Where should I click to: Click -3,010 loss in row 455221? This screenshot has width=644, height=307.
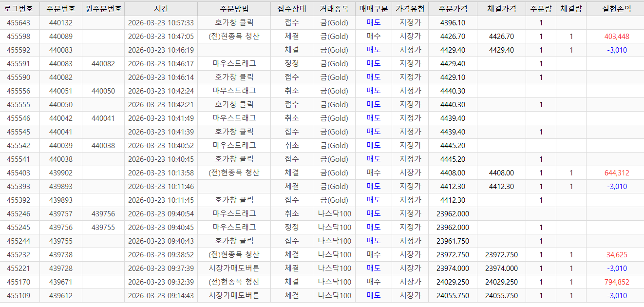pos(617,269)
